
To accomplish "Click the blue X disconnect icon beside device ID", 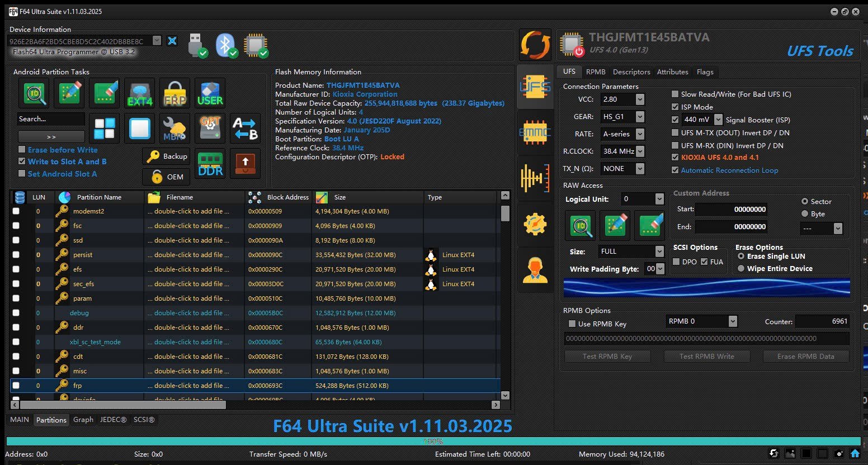I will 172,41.
